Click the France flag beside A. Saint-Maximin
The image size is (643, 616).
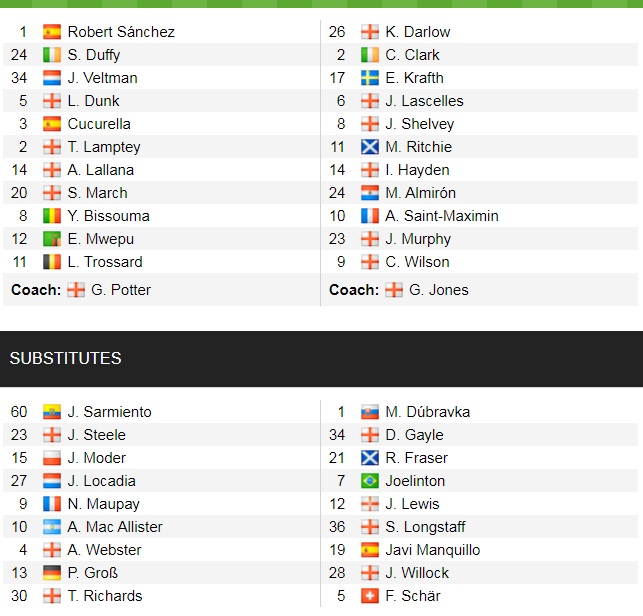370,216
